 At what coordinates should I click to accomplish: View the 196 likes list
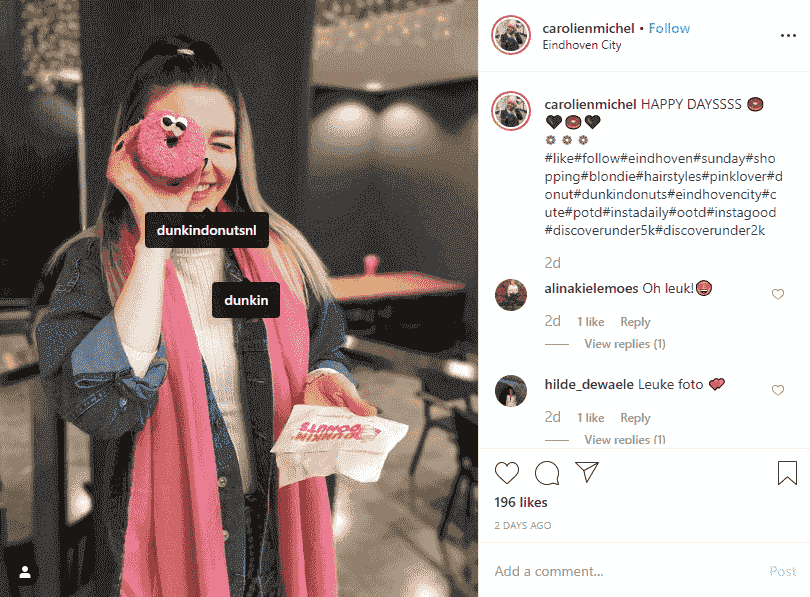[x=521, y=502]
